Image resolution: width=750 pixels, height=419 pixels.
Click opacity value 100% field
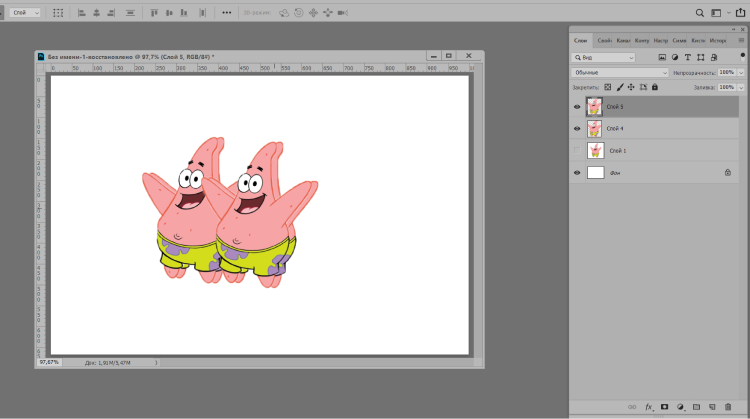(x=727, y=73)
